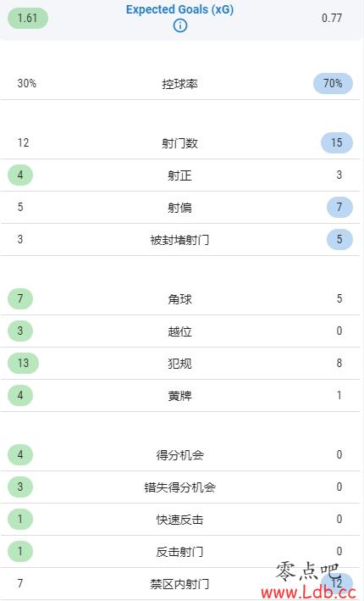
Task: Click the blue 7 off-target badge
Action: 339,207
